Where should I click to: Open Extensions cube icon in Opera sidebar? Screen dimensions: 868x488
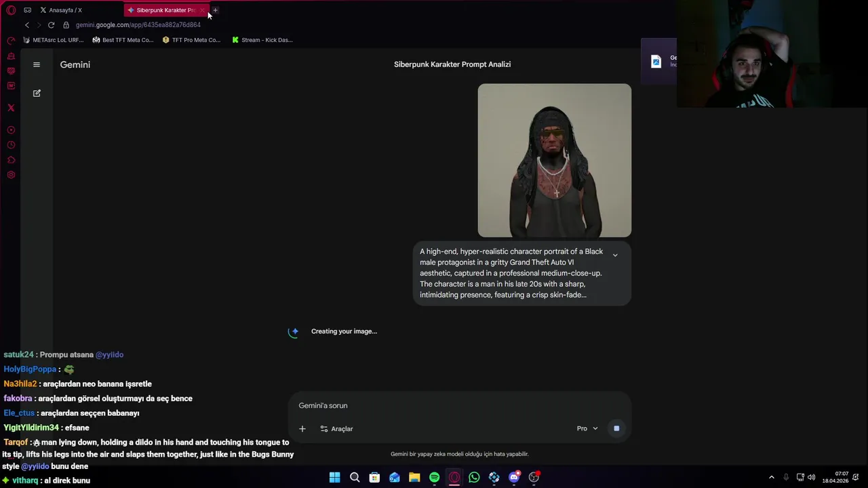pyautogui.click(x=11, y=160)
